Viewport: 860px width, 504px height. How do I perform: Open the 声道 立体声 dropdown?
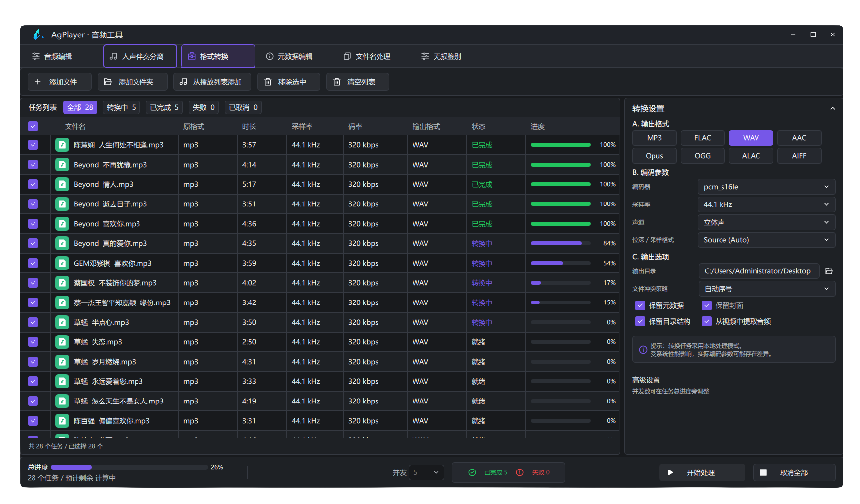(766, 222)
